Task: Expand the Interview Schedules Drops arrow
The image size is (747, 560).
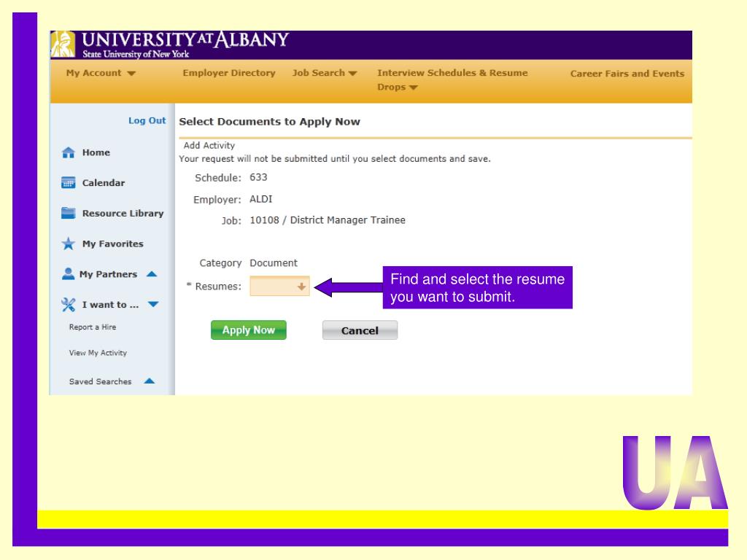Action: click(413, 87)
